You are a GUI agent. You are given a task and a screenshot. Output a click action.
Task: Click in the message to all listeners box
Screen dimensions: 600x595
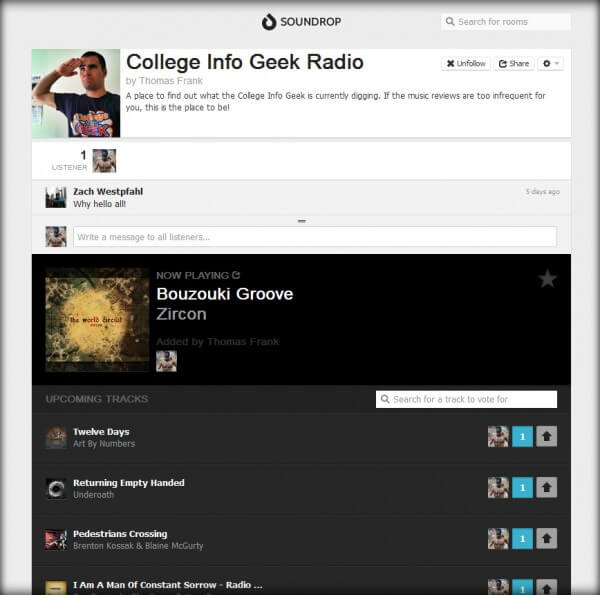click(315, 237)
